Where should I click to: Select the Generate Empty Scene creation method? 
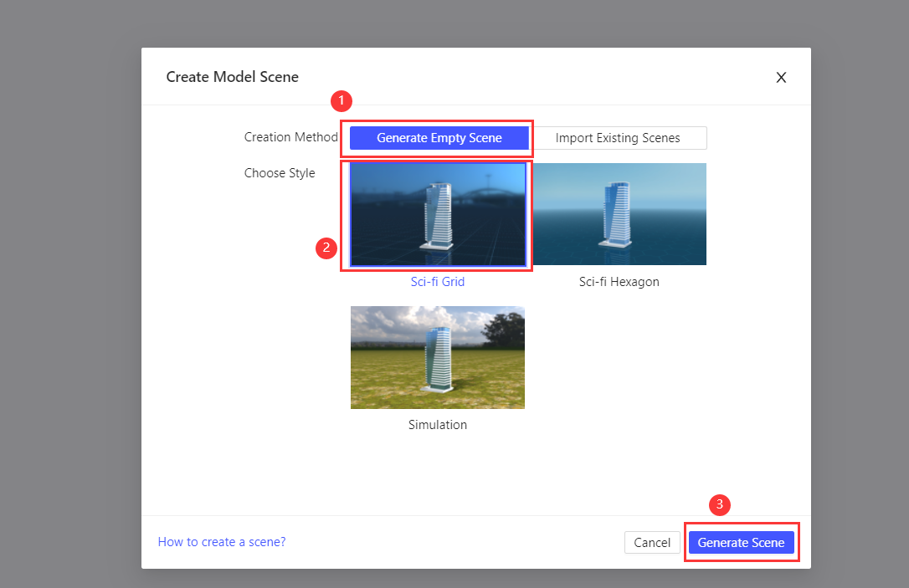436,138
